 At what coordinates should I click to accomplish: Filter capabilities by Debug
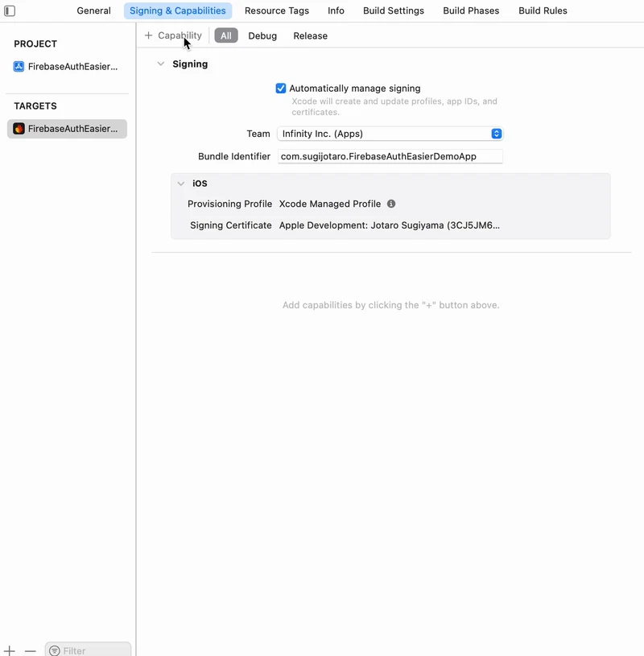click(x=262, y=36)
